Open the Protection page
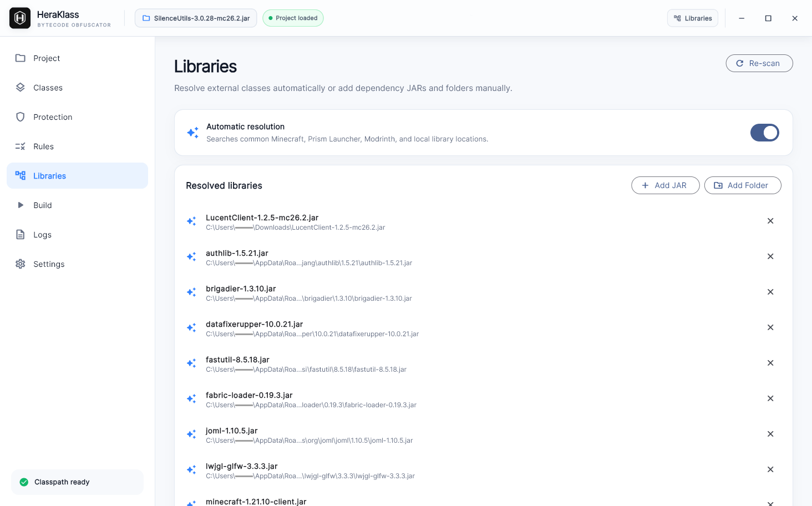The height and width of the screenshot is (506, 812). tap(77, 117)
